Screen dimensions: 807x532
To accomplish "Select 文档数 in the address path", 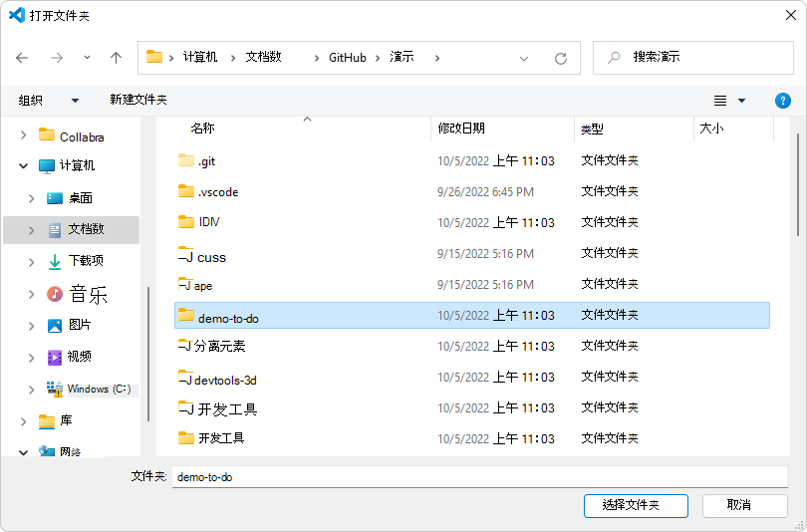I will [x=263, y=57].
